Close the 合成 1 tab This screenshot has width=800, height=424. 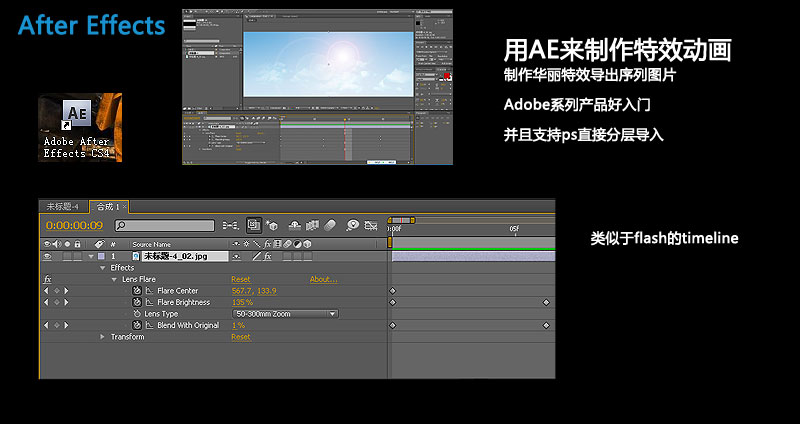tap(124, 207)
